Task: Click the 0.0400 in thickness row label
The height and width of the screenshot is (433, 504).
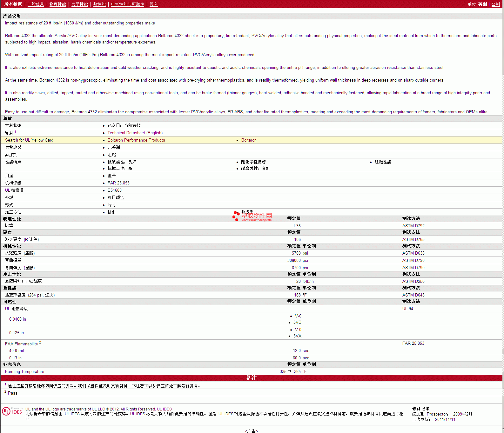Action: coord(17,319)
